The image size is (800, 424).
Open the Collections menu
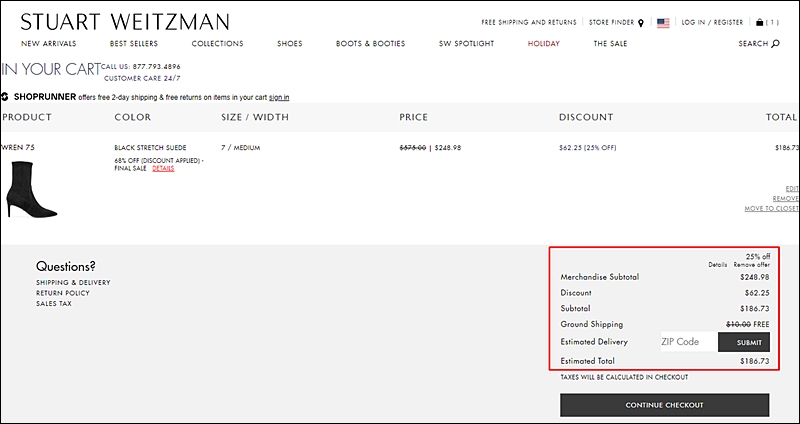[217, 44]
